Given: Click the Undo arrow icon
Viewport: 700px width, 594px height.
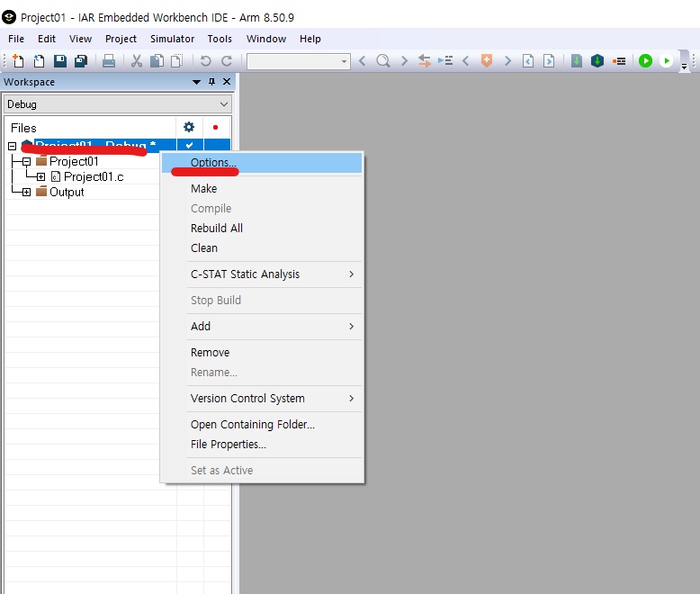Looking at the screenshot, I should click(205, 60).
